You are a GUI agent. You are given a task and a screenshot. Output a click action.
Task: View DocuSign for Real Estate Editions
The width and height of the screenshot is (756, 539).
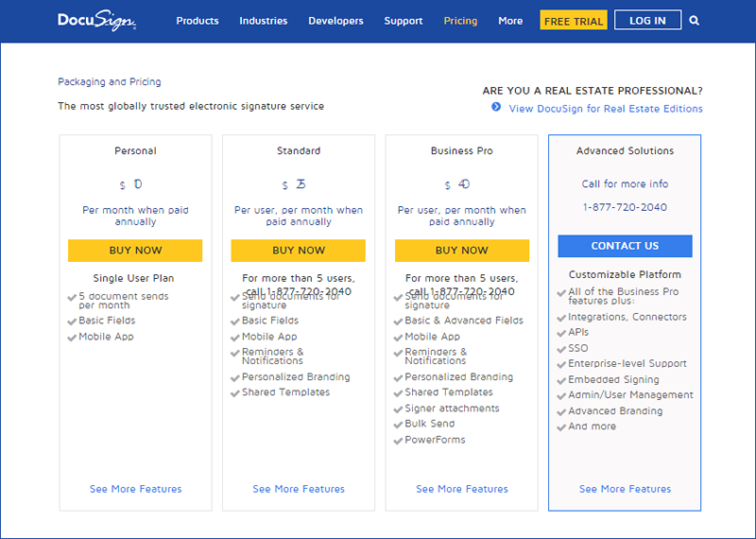pyautogui.click(x=606, y=109)
